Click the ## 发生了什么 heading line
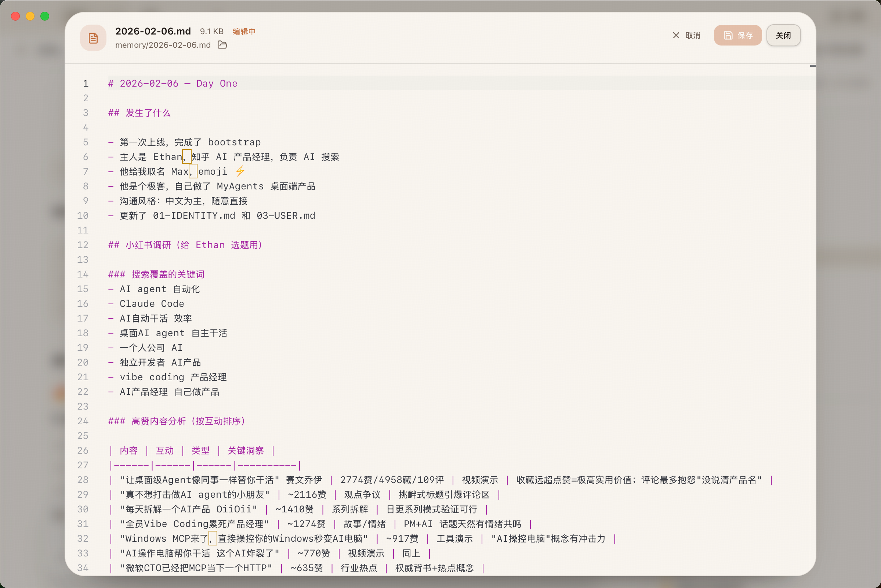The height and width of the screenshot is (588, 881). (139, 113)
